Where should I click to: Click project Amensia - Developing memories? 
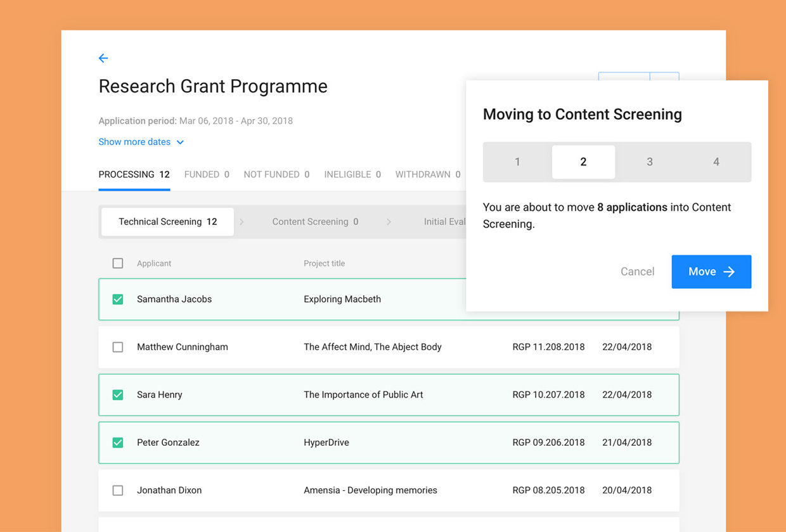tap(370, 490)
